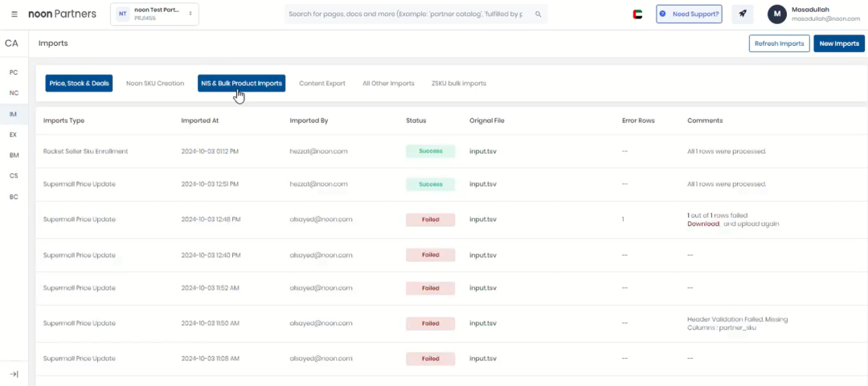Image resolution: width=868 pixels, height=386 pixels.
Task: Open input.tsv for the 12:51 PM import
Action: tap(483, 184)
